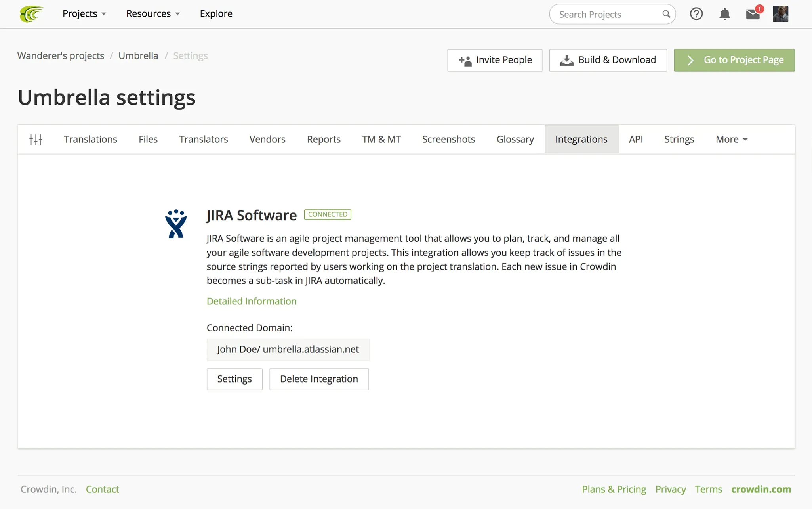Switch to the API tab
This screenshot has width=812, height=509.
[x=636, y=139]
